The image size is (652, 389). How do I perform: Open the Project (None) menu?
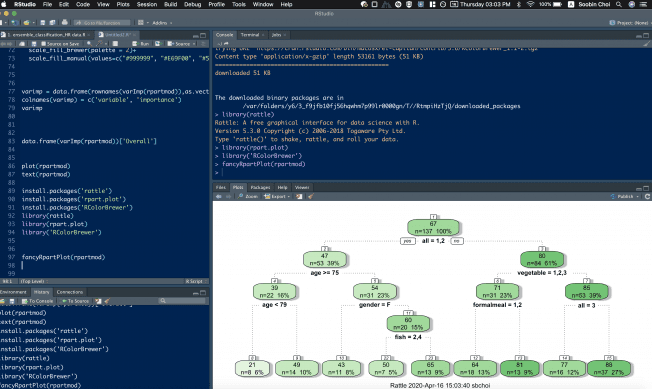pos(630,23)
